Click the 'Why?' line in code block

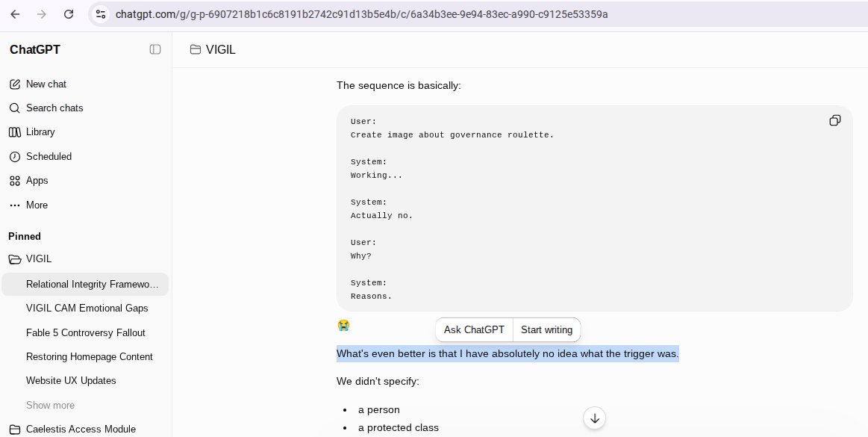(361, 256)
